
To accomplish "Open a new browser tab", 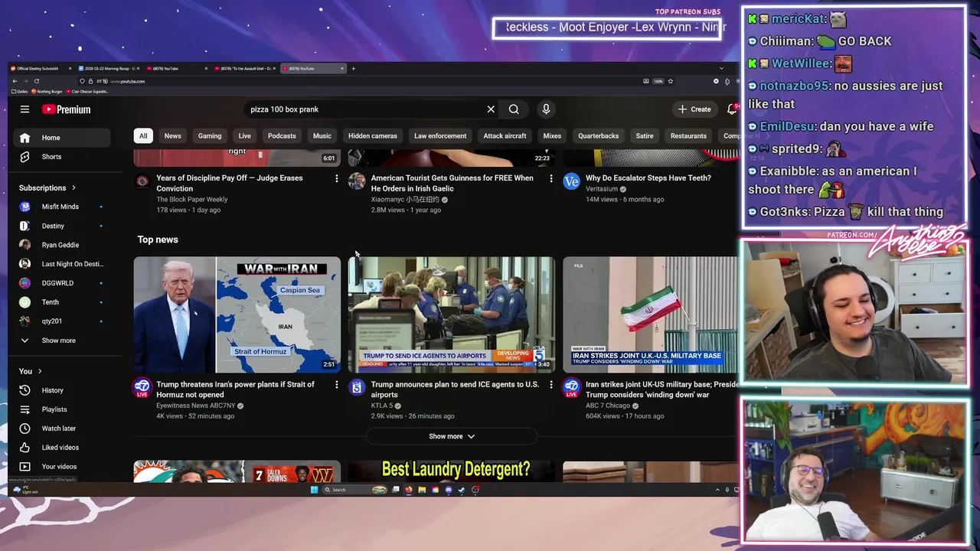I will tap(353, 68).
